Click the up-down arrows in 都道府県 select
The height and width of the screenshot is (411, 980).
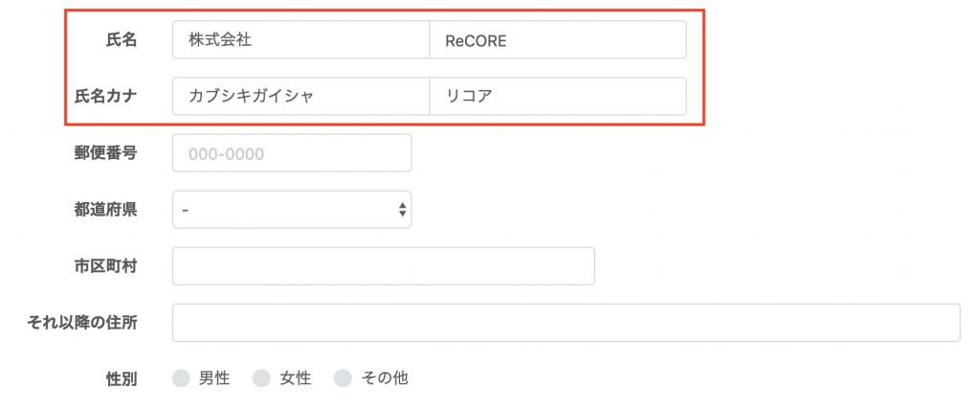[x=403, y=210]
